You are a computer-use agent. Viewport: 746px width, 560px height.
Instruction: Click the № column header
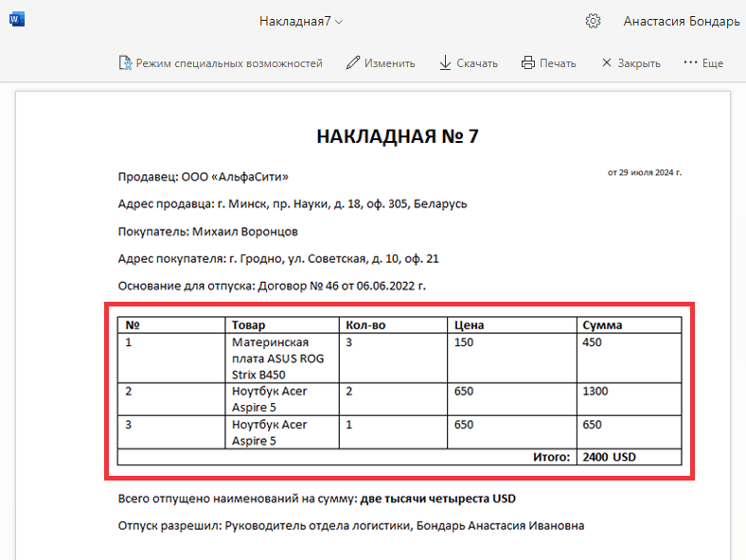[171, 325]
